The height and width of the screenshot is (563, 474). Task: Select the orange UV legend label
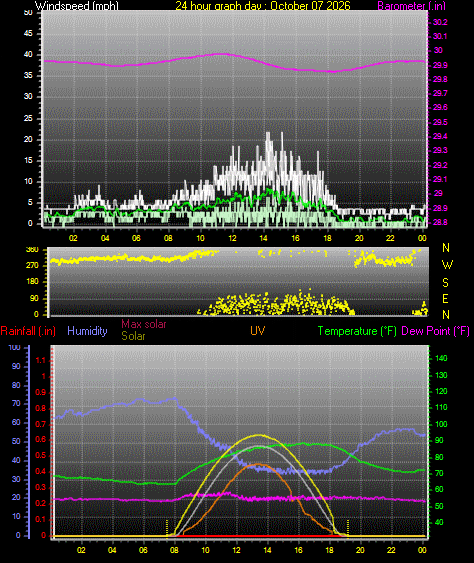257,331
